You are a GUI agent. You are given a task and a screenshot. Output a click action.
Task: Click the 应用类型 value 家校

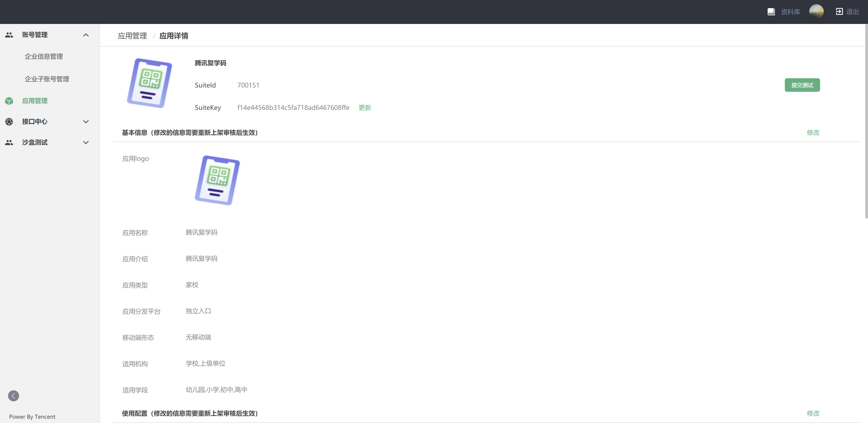(192, 285)
